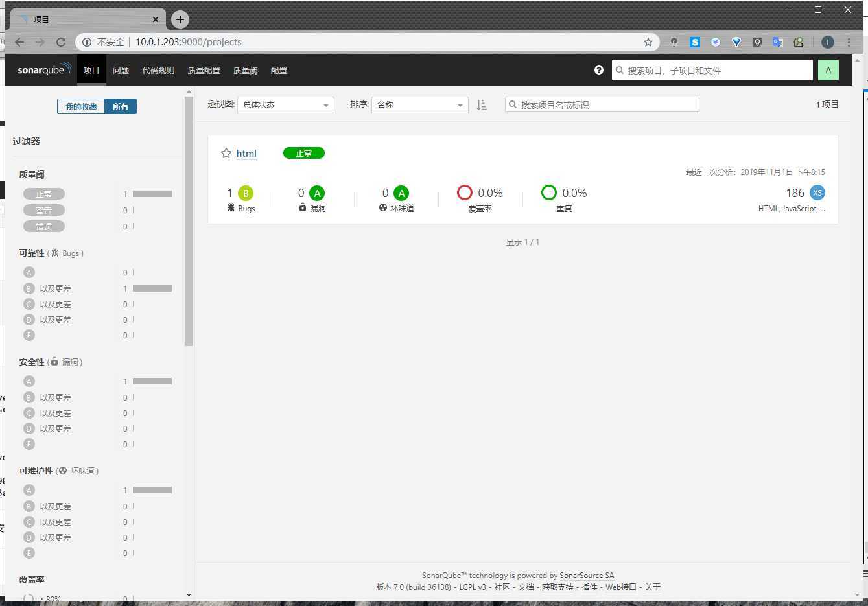Filter reliability by B 以及更差
This screenshot has width=868, height=606.
[x=47, y=288]
